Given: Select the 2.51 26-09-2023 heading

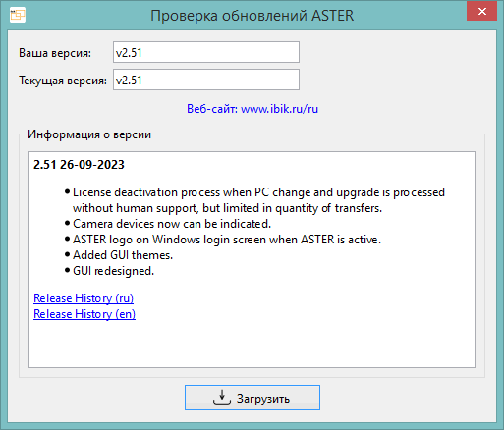Looking at the screenshot, I should [79, 165].
